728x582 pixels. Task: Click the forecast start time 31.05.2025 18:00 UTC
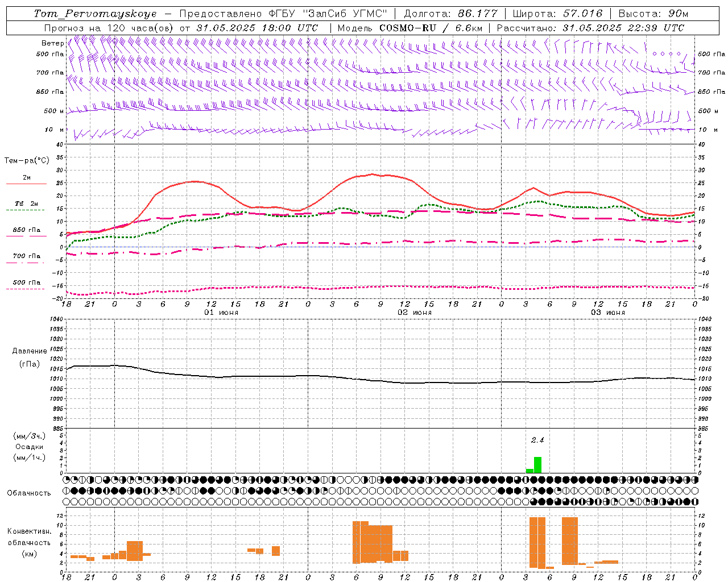tap(257, 28)
